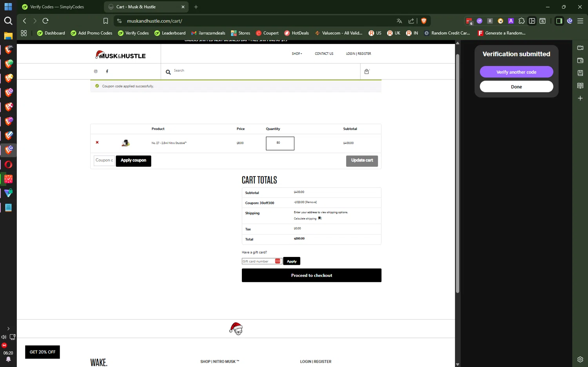Click Update cart button

point(362,161)
